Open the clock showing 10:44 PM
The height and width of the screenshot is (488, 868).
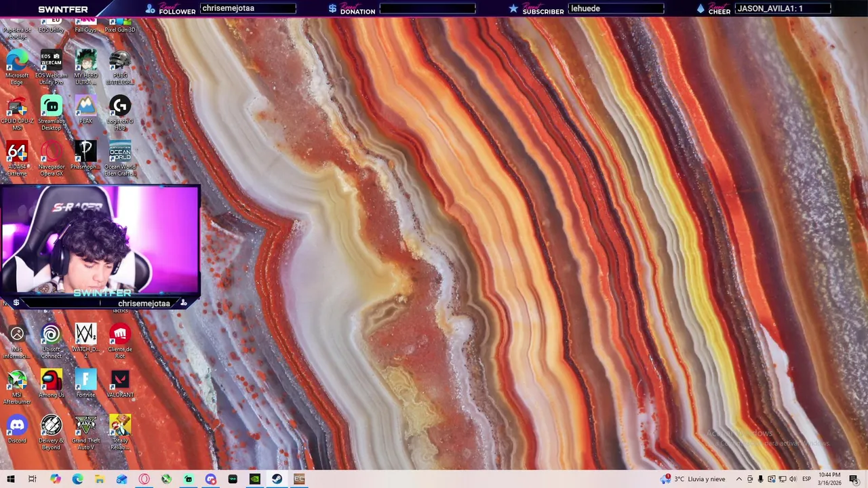pos(829,479)
